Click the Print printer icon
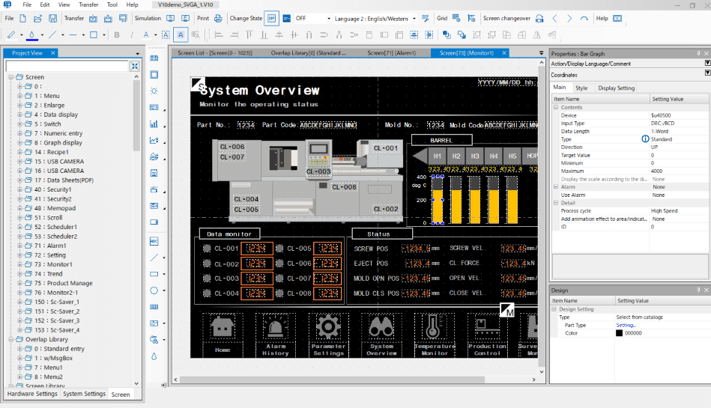This screenshot has width=711, height=408. tap(218, 19)
